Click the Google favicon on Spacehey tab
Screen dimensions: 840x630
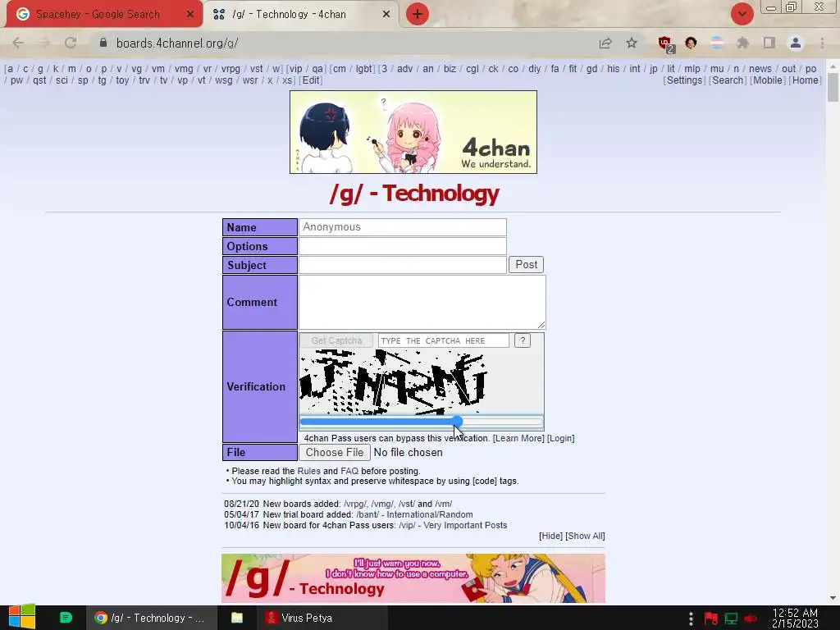click(x=22, y=15)
